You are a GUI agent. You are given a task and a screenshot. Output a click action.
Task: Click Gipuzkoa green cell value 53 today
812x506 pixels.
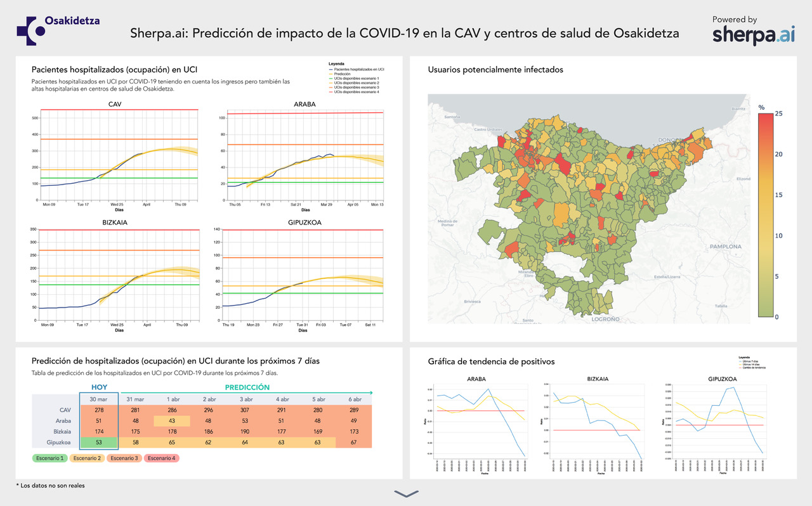point(99,442)
